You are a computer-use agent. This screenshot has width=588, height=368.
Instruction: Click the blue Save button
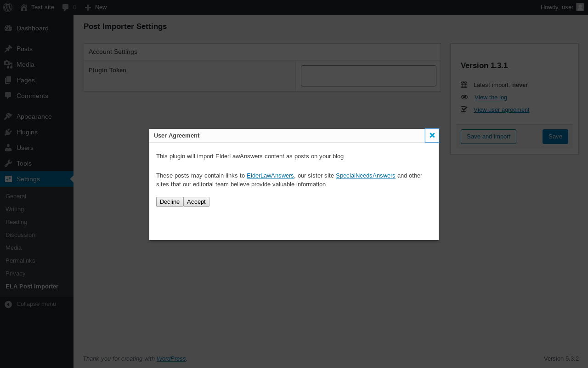555,137
